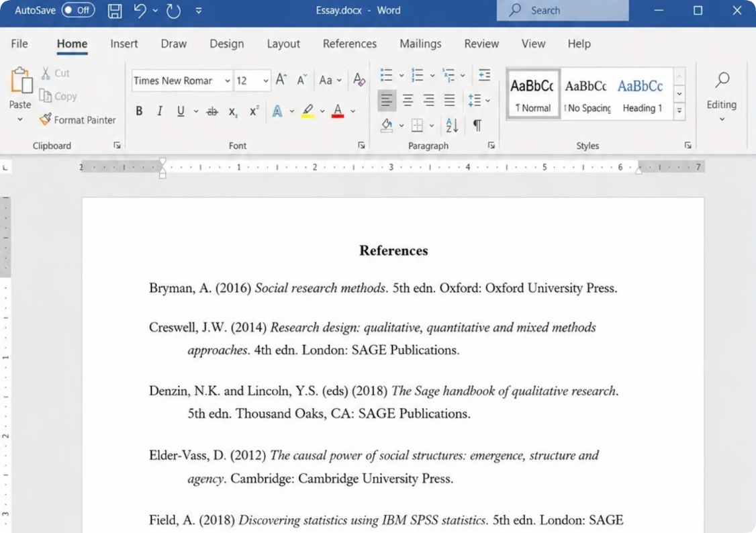
Task: Justify the paragraph text
Action: pos(449,100)
